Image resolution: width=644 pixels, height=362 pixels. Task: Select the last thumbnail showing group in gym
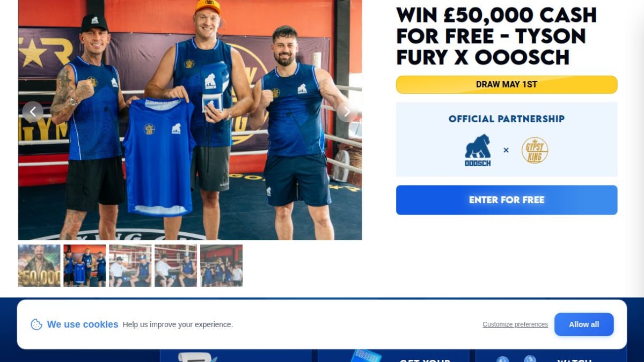[x=221, y=265]
